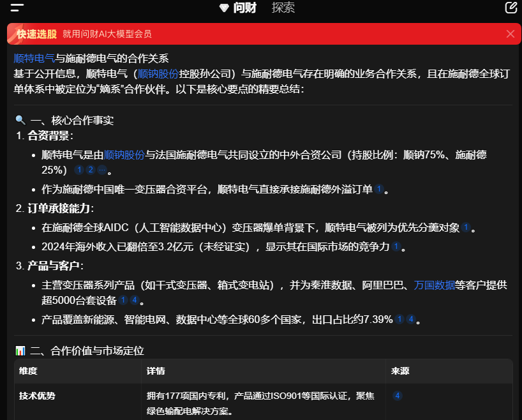
Task: Start a new chat with the compose icon
Action: pos(511,7)
